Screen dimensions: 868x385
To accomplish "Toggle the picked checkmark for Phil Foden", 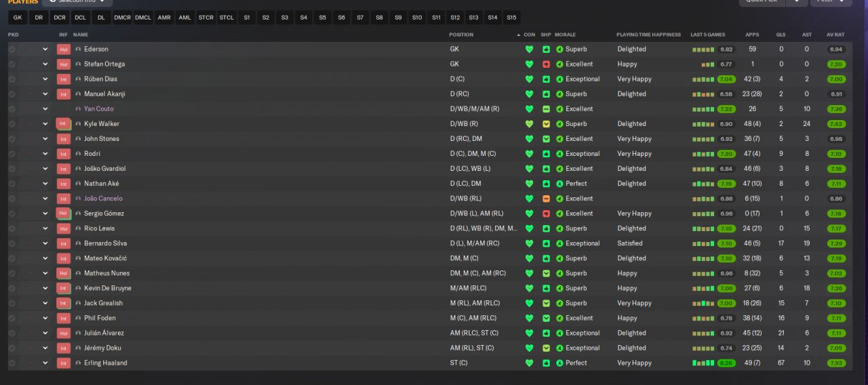I will 12,318.
